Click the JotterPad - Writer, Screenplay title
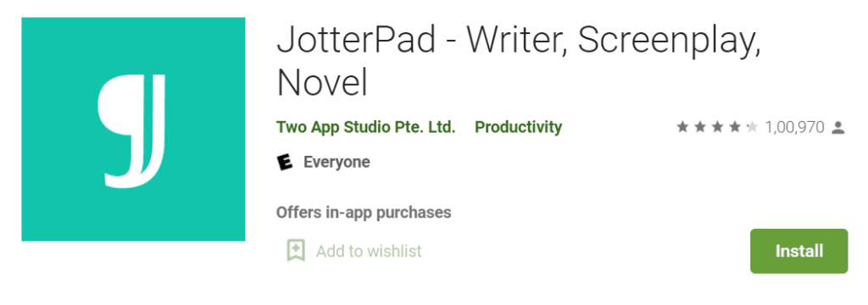The image size is (868, 305). coord(520,39)
